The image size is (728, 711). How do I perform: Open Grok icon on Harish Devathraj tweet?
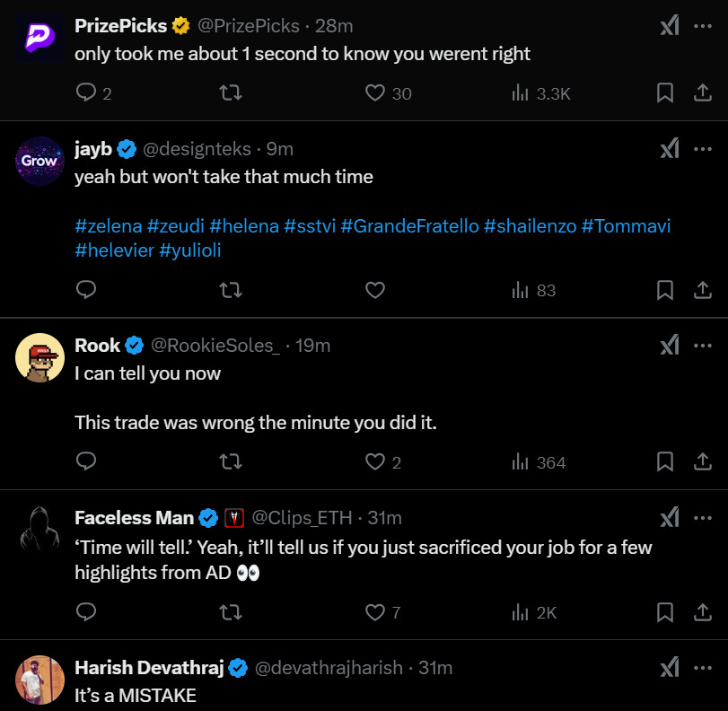[669, 668]
